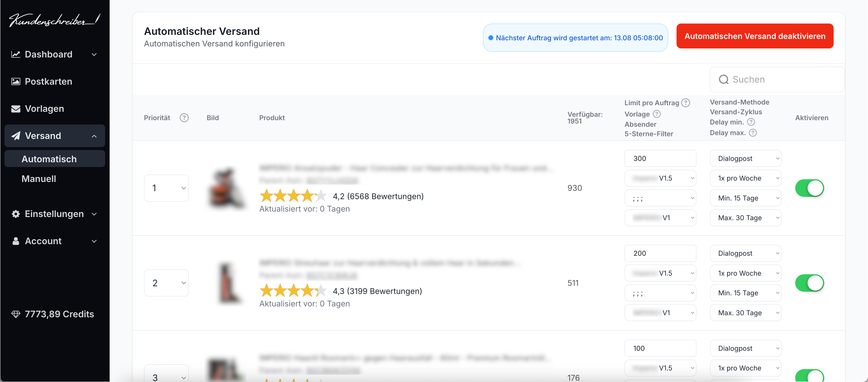868x382 pixels.
Task: Click the limit field showing 100
Action: tap(660, 348)
